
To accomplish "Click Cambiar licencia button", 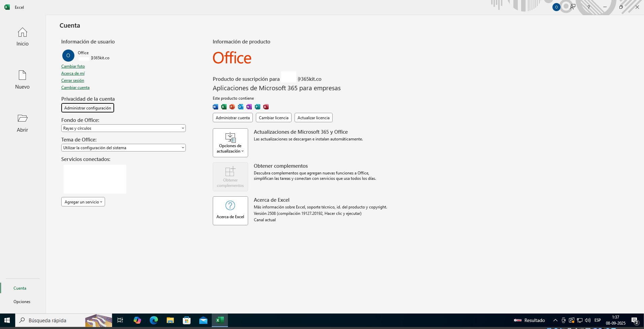I will click(274, 118).
